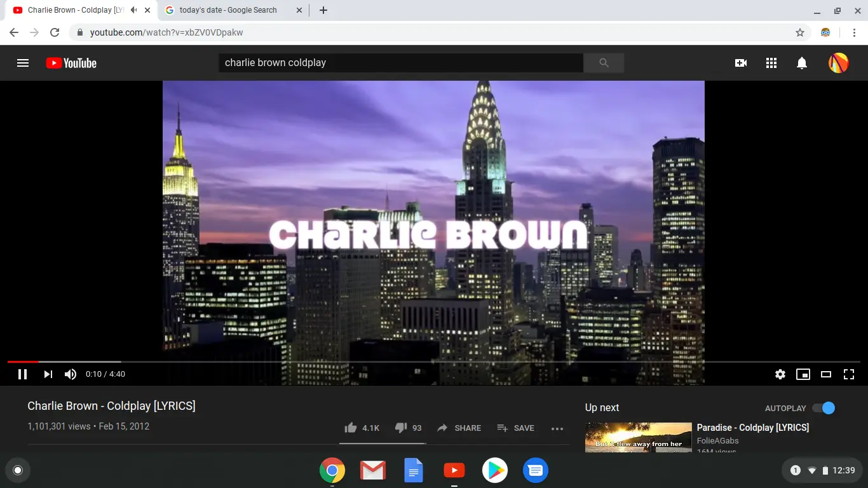The width and height of the screenshot is (868, 488).
Task: Open the browser extension icon
Action: point(825,32)
